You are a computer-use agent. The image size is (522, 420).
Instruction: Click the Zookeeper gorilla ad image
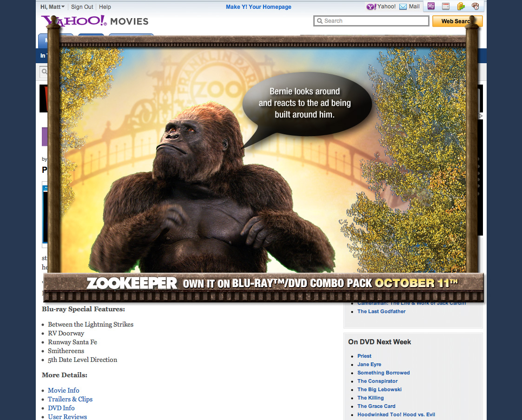263,160
